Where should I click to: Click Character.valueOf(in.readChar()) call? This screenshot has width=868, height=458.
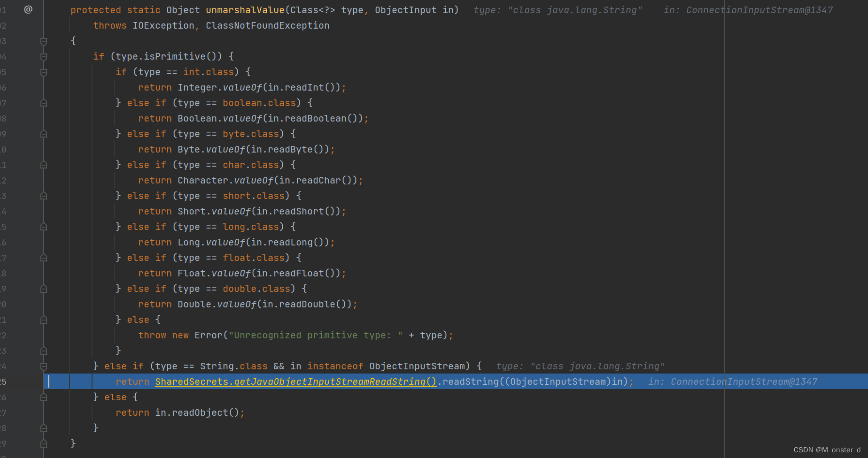coord(267,180)
